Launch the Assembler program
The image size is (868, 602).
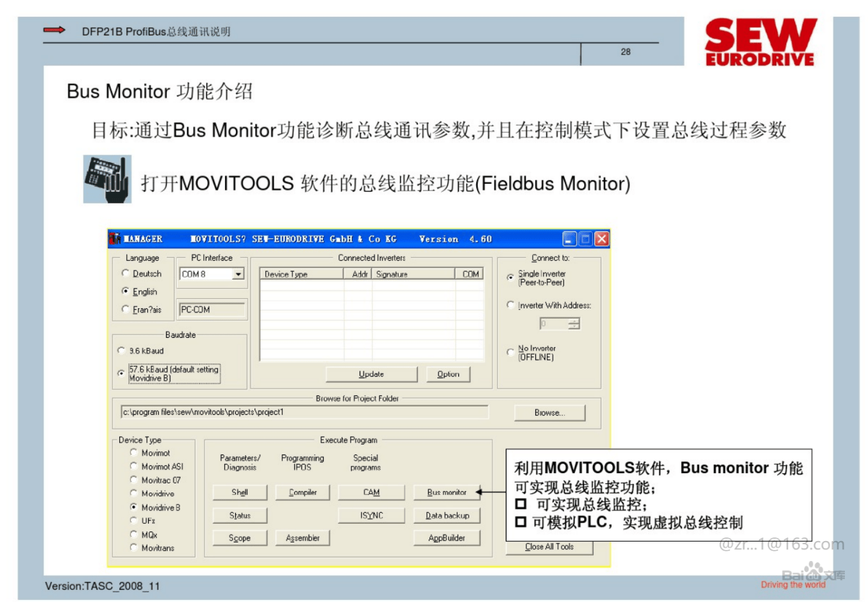point(303,538)
